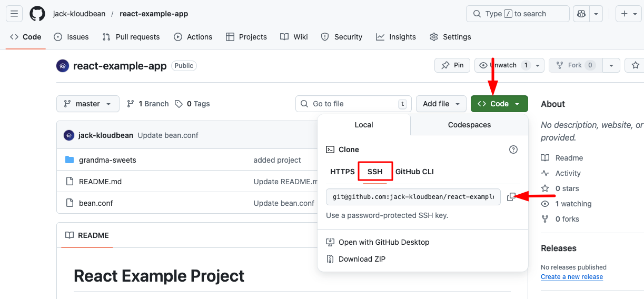Open the Actions tab

coord(193,37)
